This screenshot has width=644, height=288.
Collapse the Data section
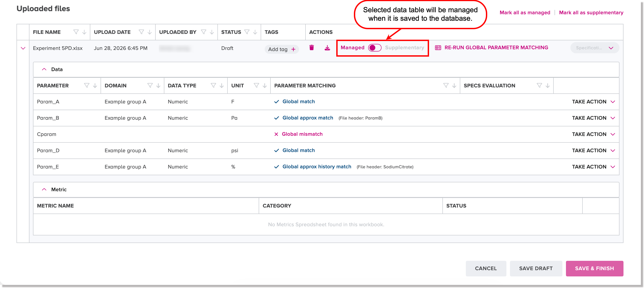[44, 69]
